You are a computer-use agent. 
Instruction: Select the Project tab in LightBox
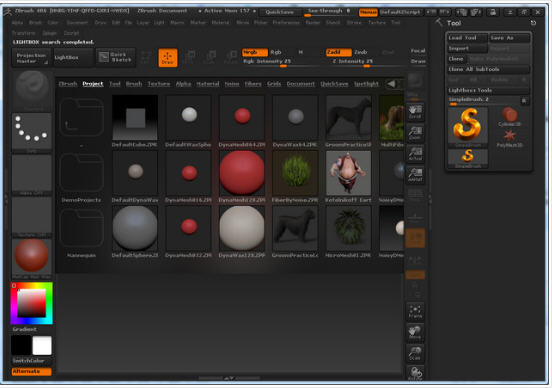click(x=93, y=84)
